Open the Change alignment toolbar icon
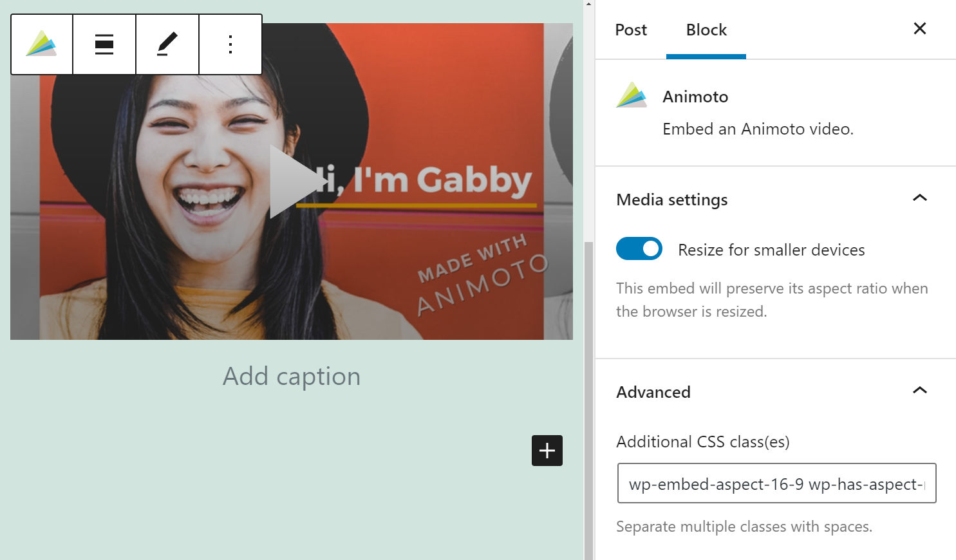The width and height of the screenshot is (956, 560). click(x=104, y=44)
